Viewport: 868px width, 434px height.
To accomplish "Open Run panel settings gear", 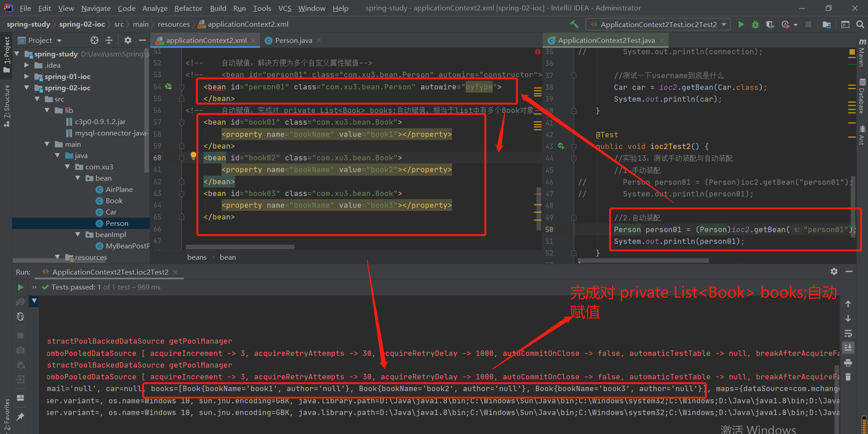I will (x=834, y=271).
